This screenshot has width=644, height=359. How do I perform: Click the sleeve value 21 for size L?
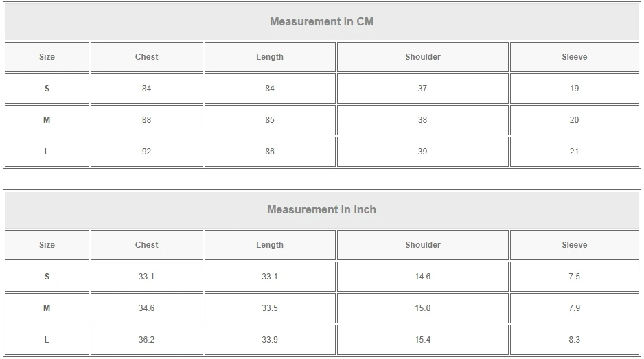tap(574, 152)
